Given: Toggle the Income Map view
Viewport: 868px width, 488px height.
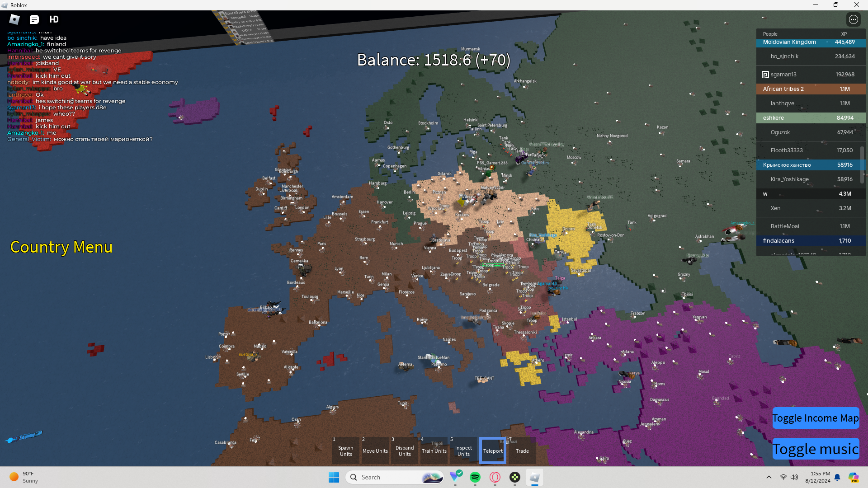Looking at the screenshot, I should (x=815, y=418).
